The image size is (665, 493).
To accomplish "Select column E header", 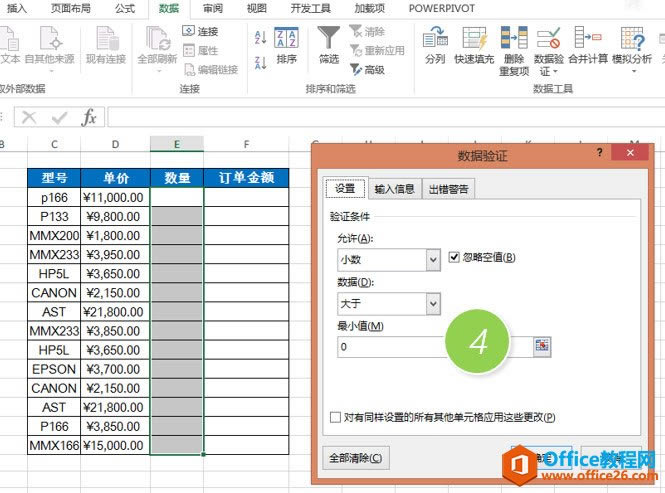I will point(177,144).
